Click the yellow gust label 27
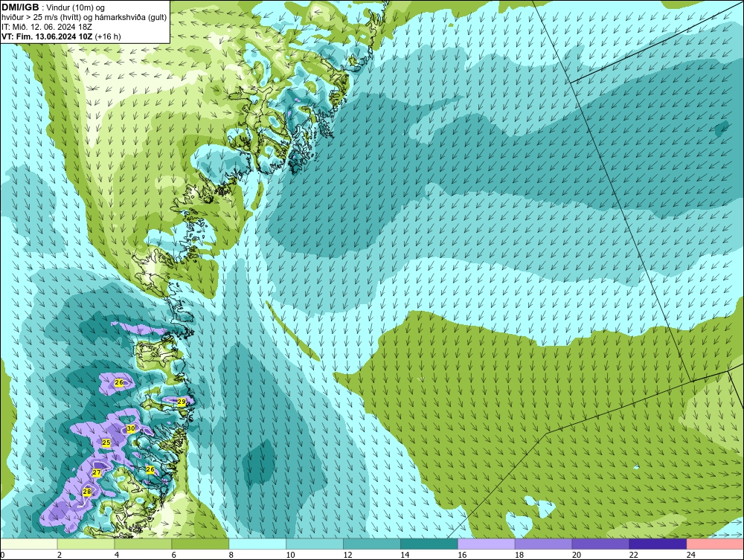Image resolution: width=744 pixels, height=560 pixels. click(96, 473)
